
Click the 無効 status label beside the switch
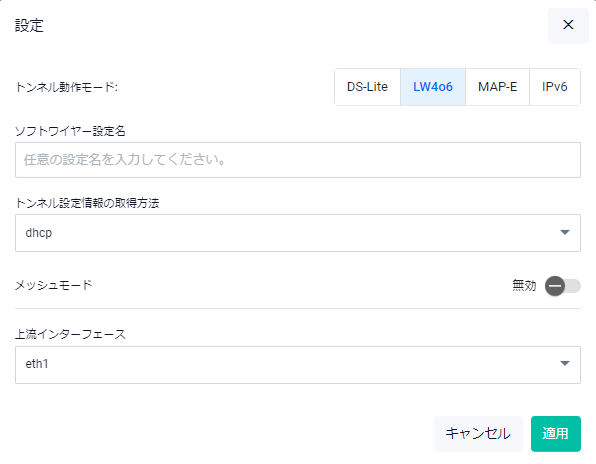point(524,285)
